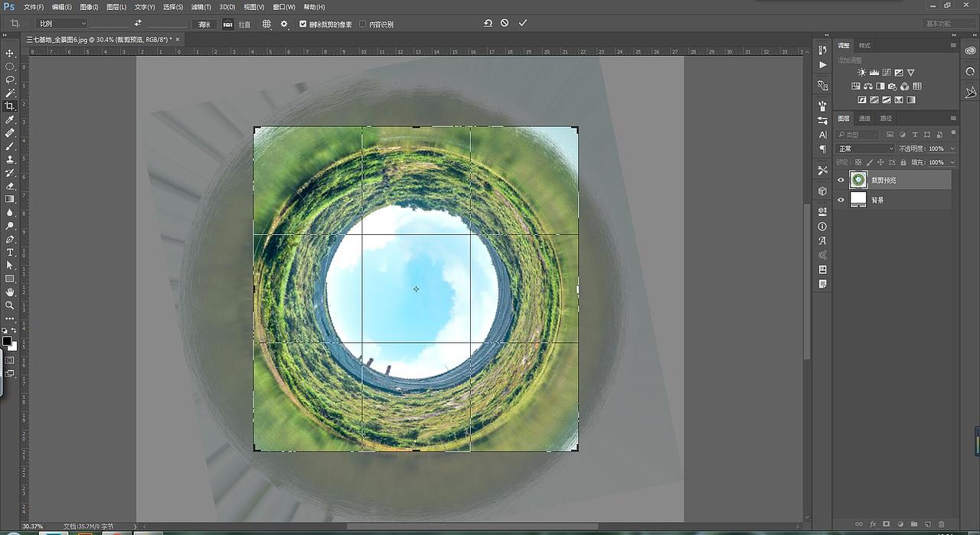Add a Brightness/Contrast adjustment
980x535 pixels.
861,72
